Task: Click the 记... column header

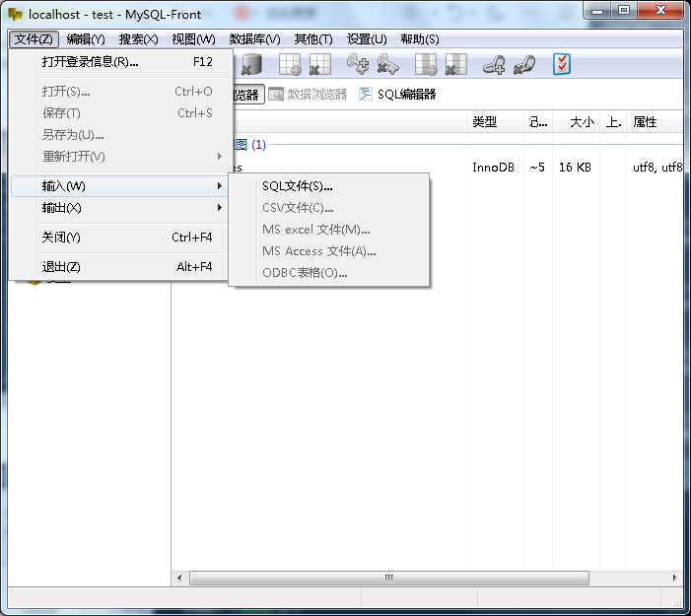Action: [537, 121]
